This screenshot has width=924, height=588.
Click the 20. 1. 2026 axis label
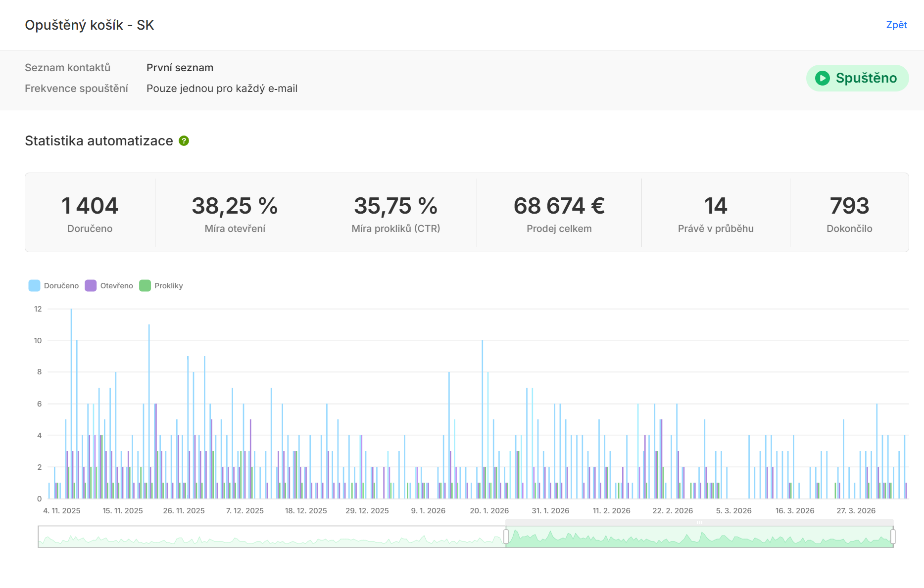pyautogui.click(x=489, y=511)
